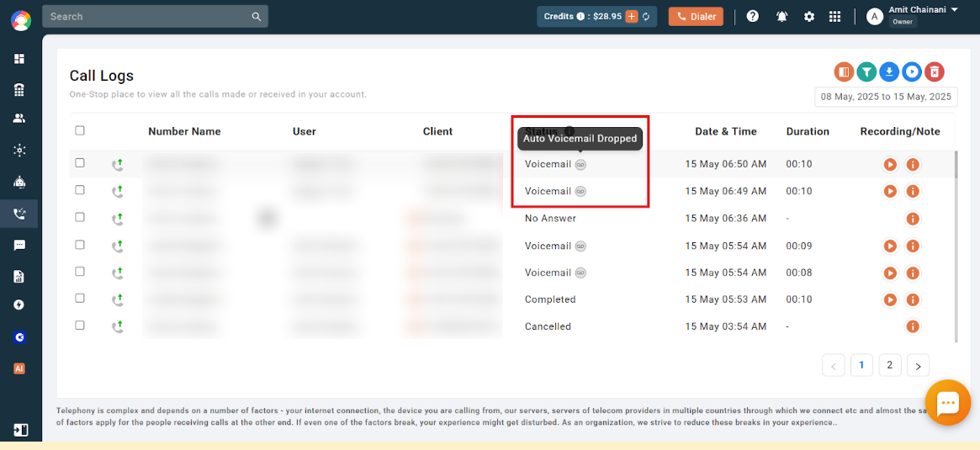Click the red delete trash icon
980x450 pixels.
935,71
